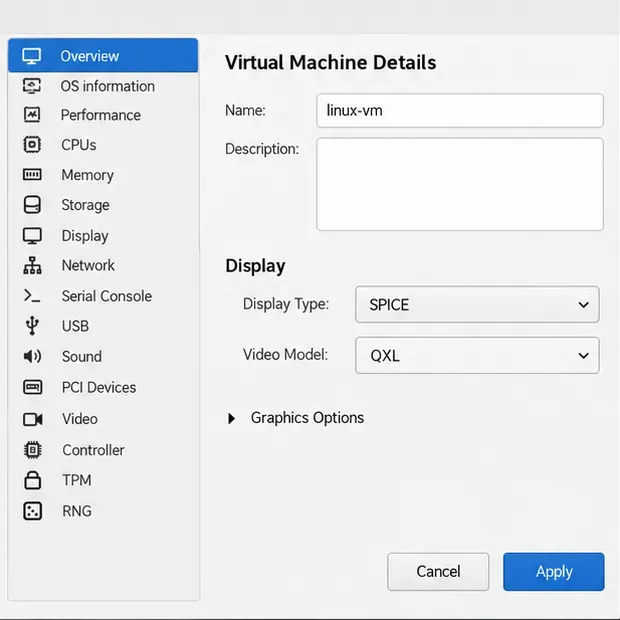
Task: Go to the Performance section
Action: 101,115
